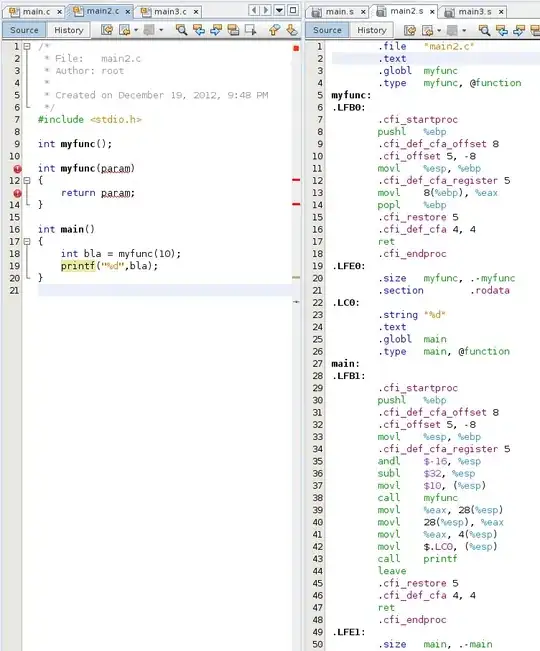Click Find Selection magnifier icon in main2.c toolbar
540x651 pixels.
(181, 30)
